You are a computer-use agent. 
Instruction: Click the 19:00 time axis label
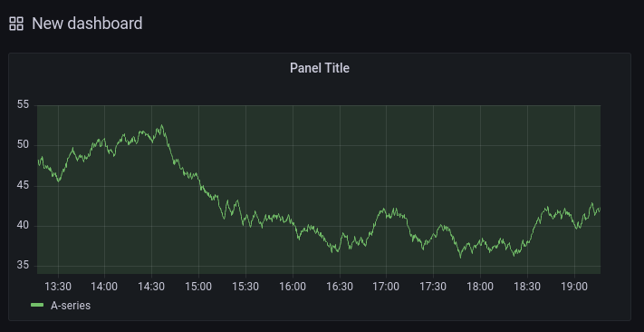(x=574, y=287)
